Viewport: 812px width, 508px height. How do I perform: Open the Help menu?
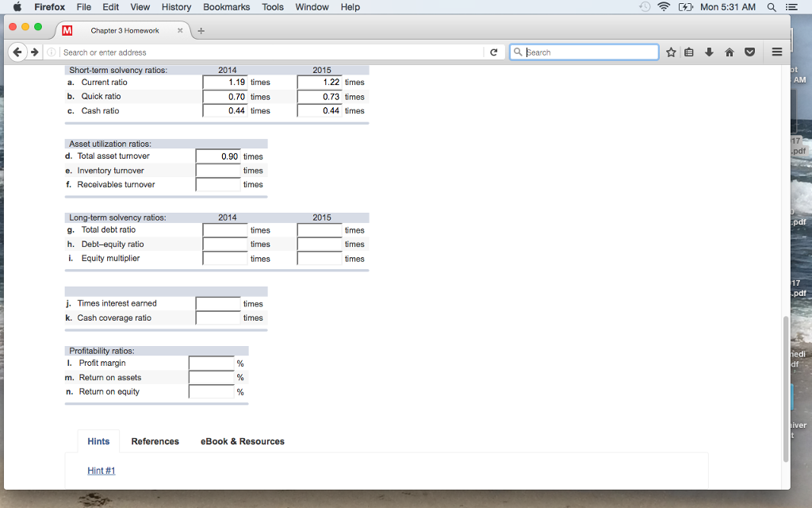[x=350, y=7]
